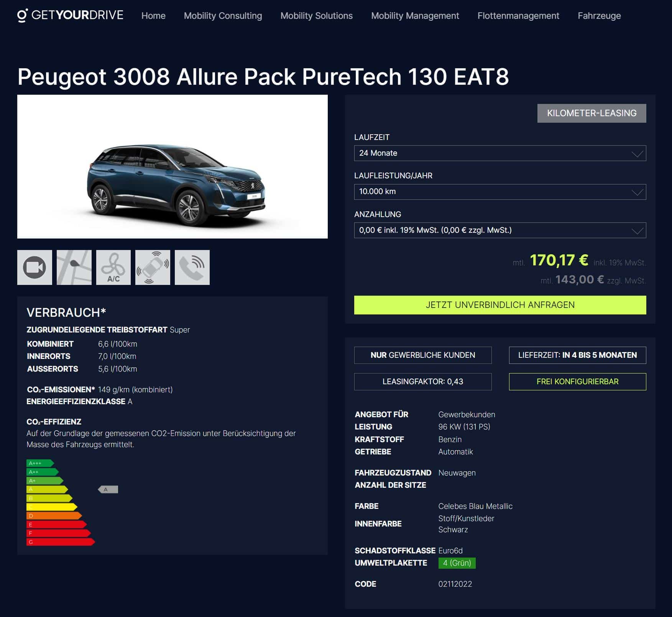The width and height of the screenshot is (672, 617).
Task: Click Leasingfaktor 0,43 badge
Action: [423, 382]
